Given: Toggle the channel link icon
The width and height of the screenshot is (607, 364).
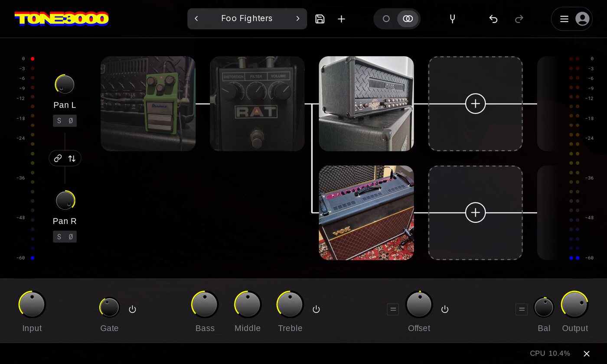Looking at the screenshot, I should click(58, 158).
